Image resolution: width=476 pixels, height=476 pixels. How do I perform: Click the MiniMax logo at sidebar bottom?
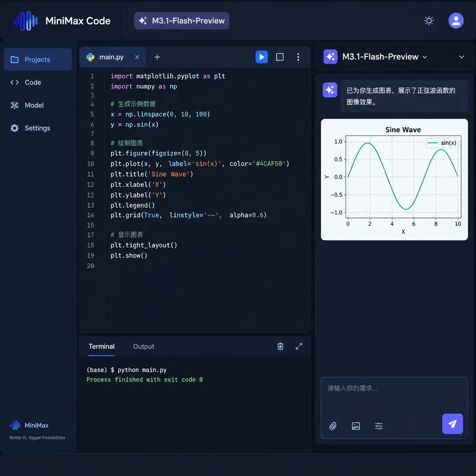tap(29, 425)
